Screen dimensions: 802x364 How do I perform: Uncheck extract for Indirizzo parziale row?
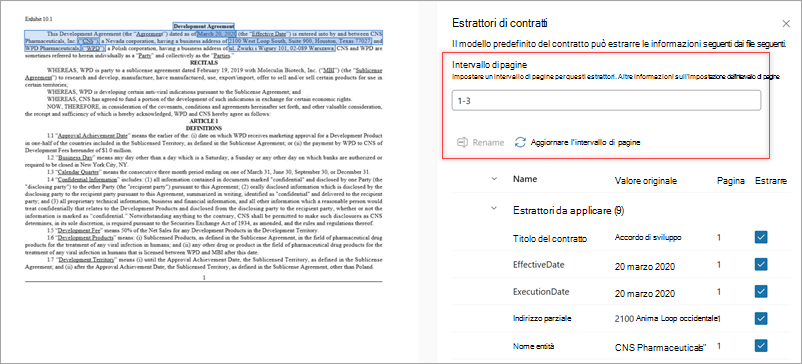(x=761, y=318)
